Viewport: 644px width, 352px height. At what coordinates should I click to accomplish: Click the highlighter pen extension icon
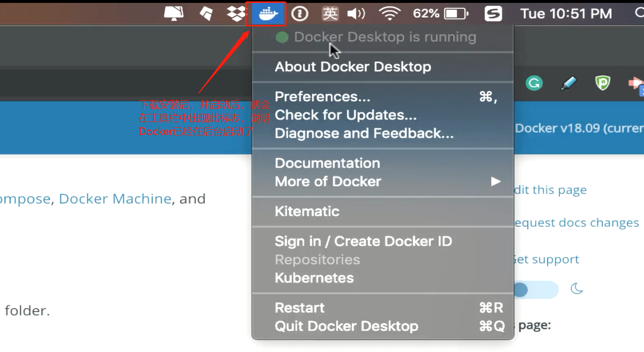click(569, 83)
